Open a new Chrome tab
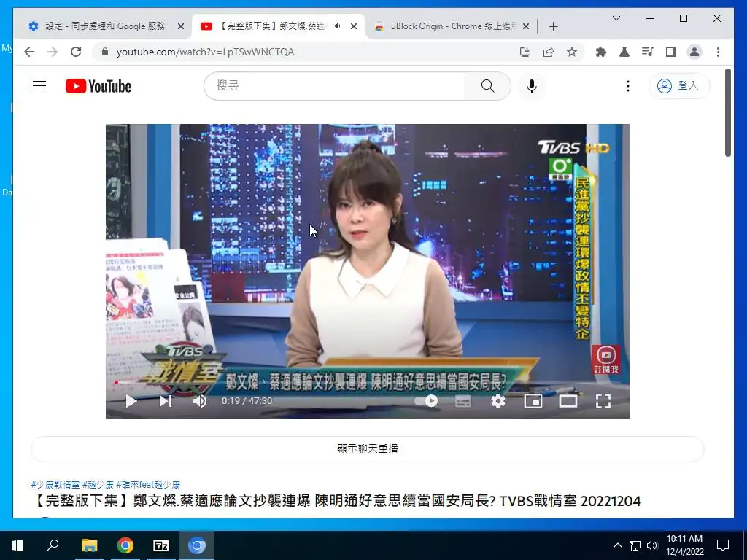The width and height of the screenshot is (747, 560). [553, 26]
